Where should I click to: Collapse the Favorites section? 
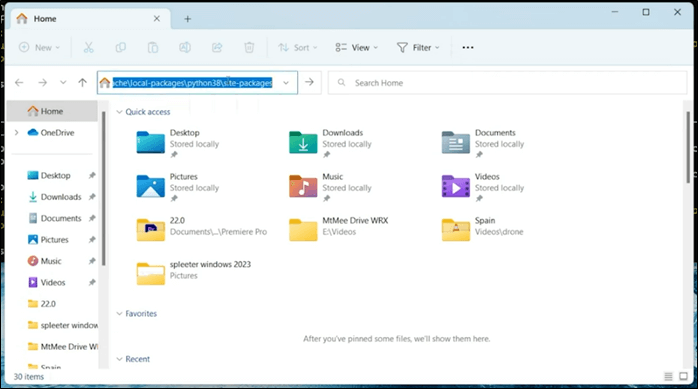click(119, 313)
